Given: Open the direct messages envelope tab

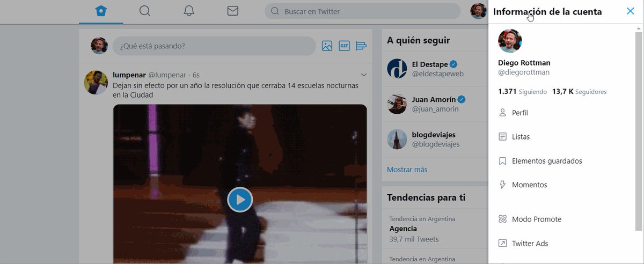Looking at the screenshot, I should click(x=232, y=11).
